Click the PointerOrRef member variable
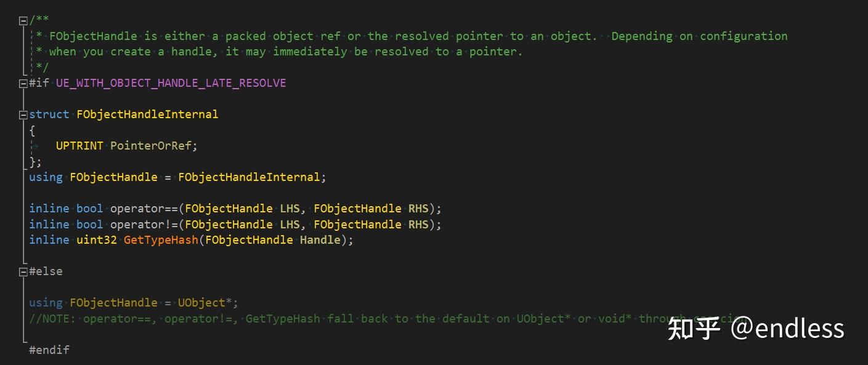This screenshot has height=365, width=868. coord(152,146)
